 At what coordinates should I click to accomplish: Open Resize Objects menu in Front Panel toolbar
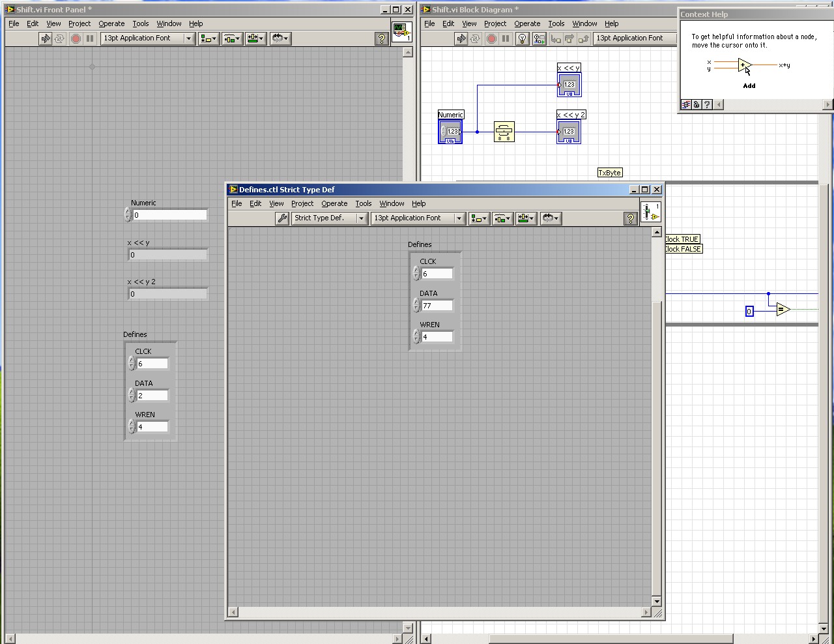tap(255, 38)
